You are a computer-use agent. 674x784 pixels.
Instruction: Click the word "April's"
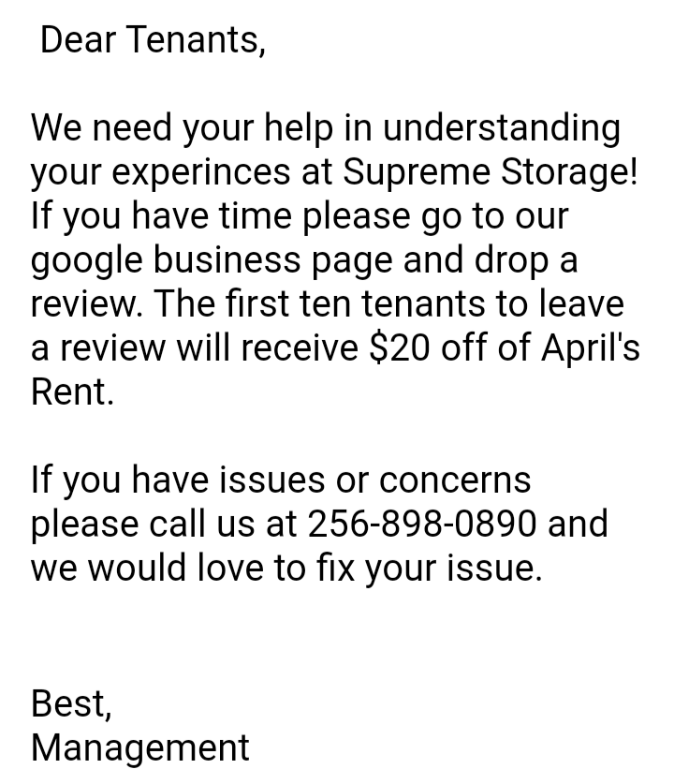(x=589, y=348)
